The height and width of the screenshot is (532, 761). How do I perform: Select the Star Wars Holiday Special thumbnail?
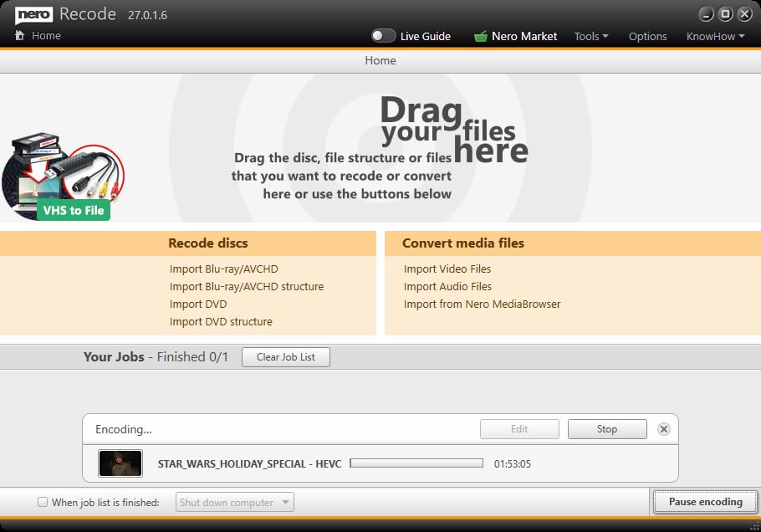[120, 463]
